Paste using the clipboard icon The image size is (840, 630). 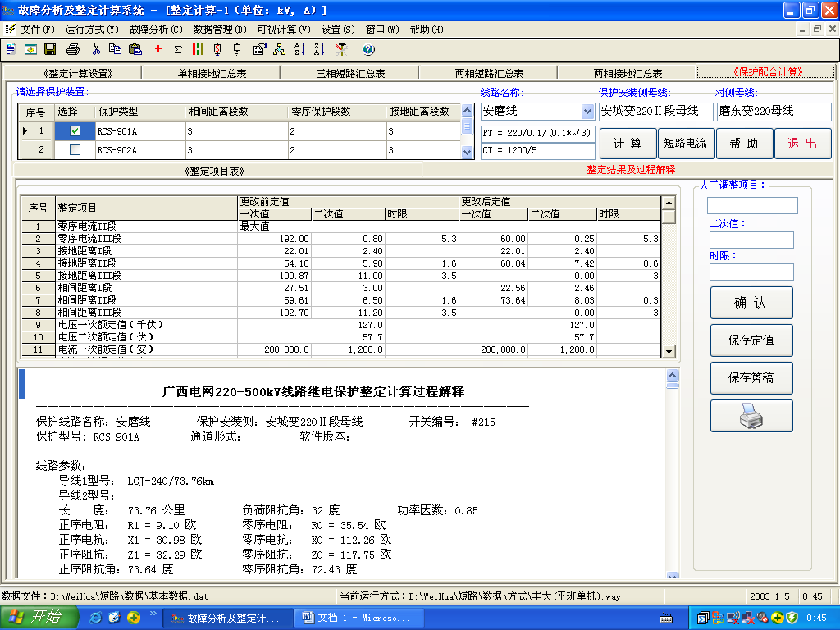point(135,50)
